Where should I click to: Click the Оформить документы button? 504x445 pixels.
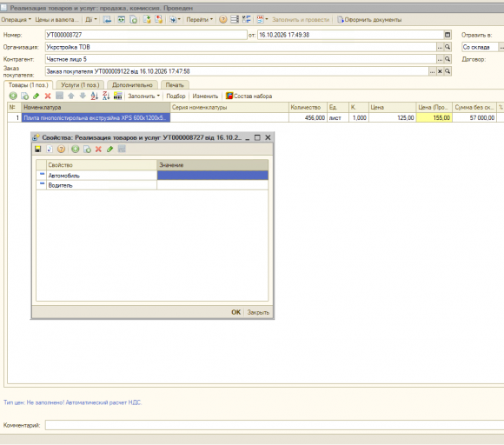click(369, 20)
